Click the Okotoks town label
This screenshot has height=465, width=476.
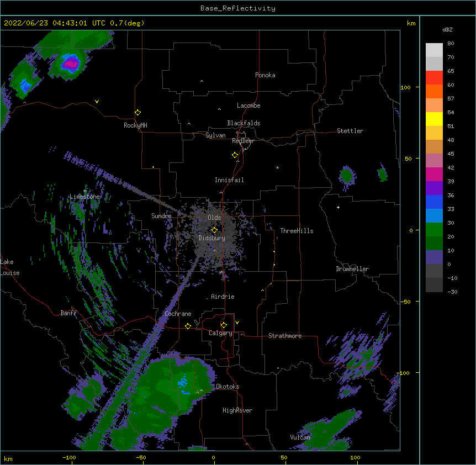[228, 387]
